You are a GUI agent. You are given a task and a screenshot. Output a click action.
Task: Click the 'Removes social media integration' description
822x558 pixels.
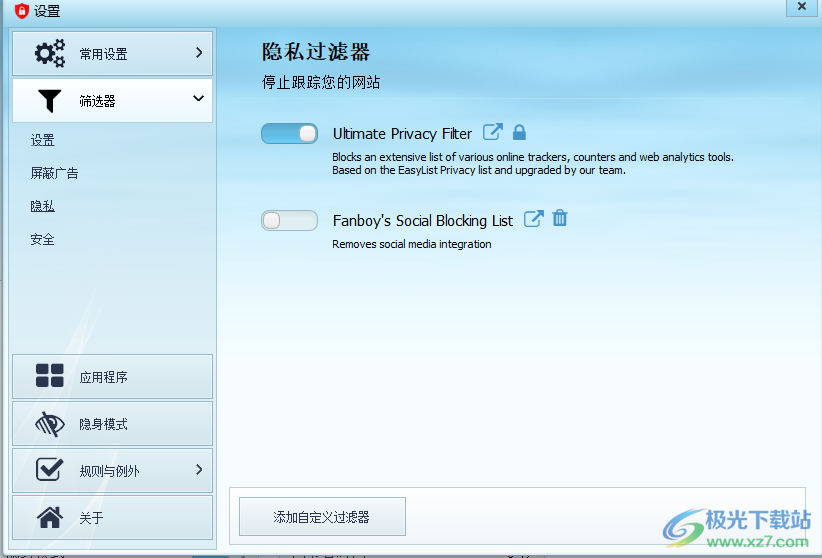click(x=412, y=244)
